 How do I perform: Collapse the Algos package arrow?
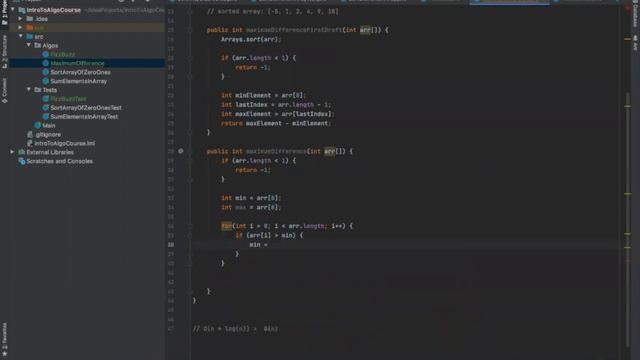pyautogui.click(x=29, y=45)
